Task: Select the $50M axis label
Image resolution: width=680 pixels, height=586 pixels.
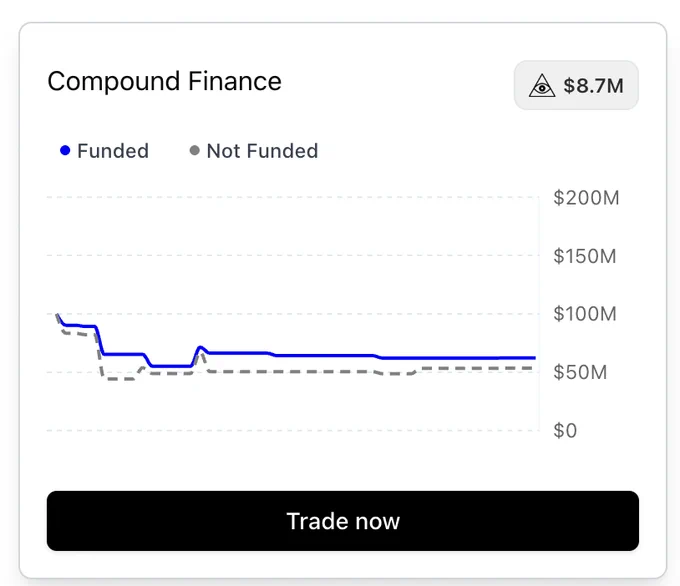Action: 580,372
